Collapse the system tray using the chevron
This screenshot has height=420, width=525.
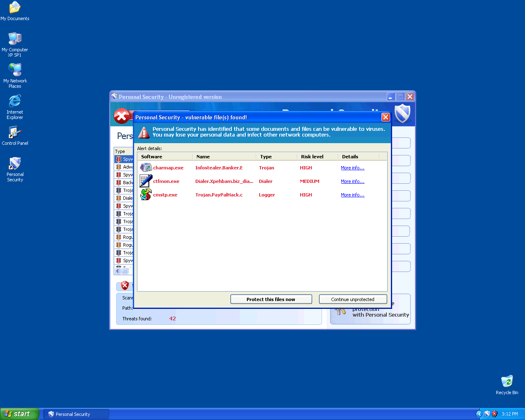point(479,414)
